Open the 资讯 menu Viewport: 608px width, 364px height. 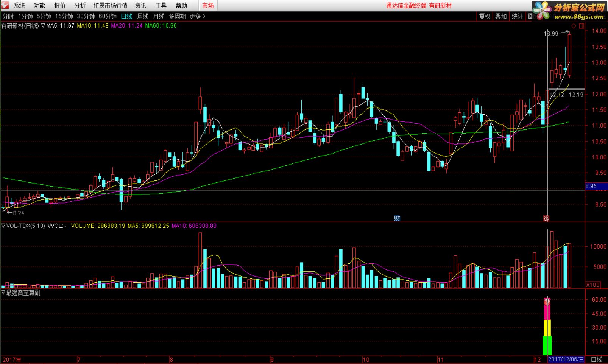(140, 5)
